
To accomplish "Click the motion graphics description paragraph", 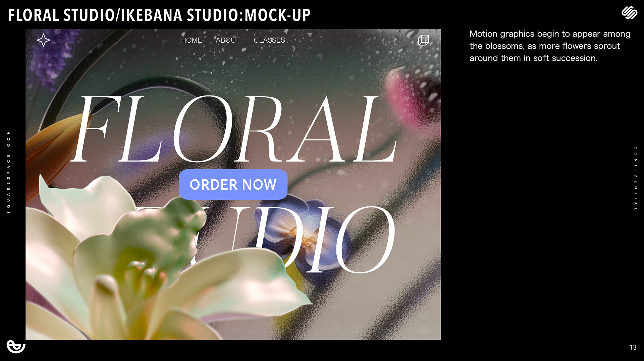I will (x=550, y=46).
